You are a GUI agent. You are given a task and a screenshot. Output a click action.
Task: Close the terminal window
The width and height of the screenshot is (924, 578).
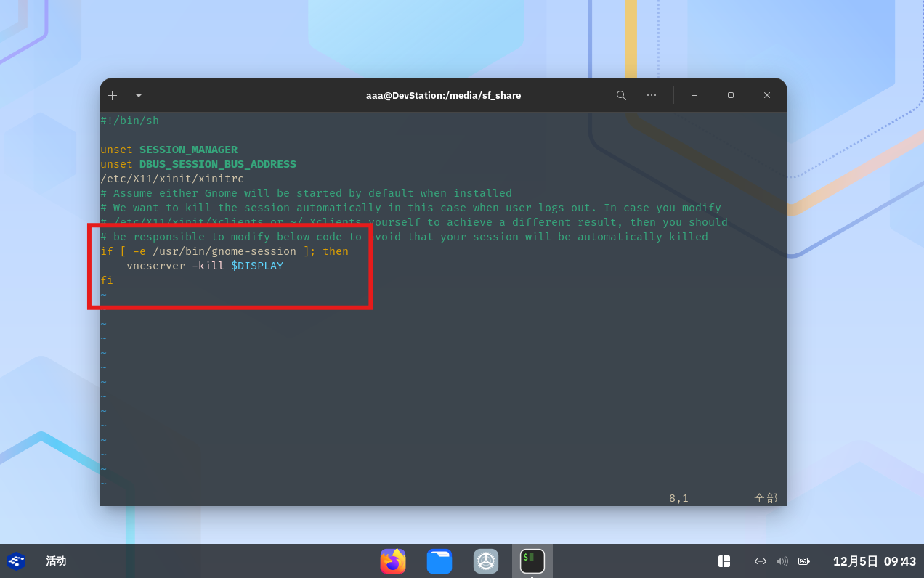point(767,95)
